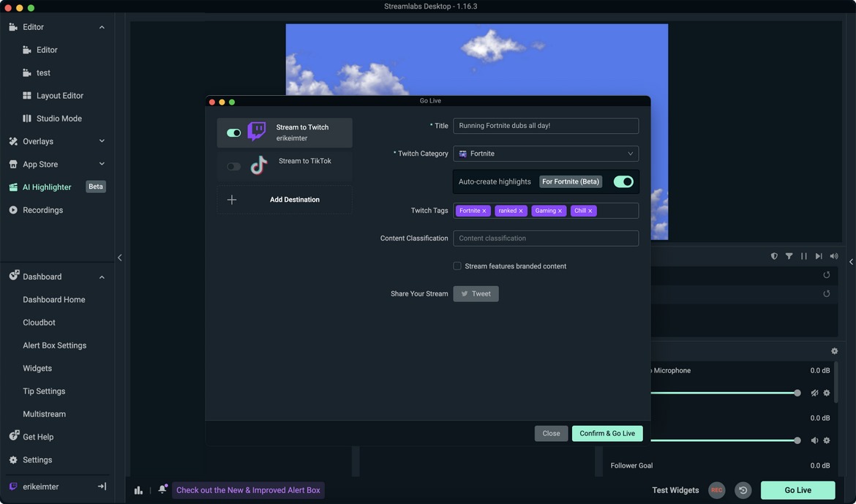Image resolution: width=856 pixels, height=504 pixels.
Task: Click the Twitch logo destination icon
Action: (257, 132)
